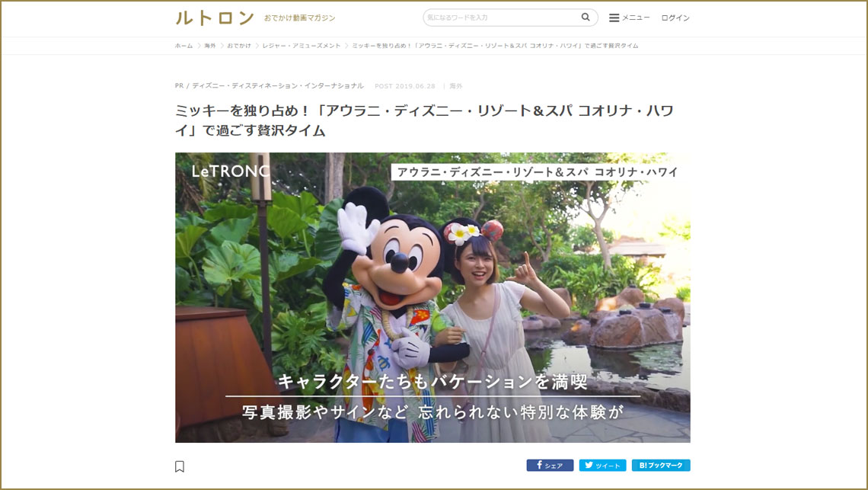Open おでかけ breadcrumb link
The width and height of the screenshot is (868, 490).
pyautogui.click(x=239, y=46)
